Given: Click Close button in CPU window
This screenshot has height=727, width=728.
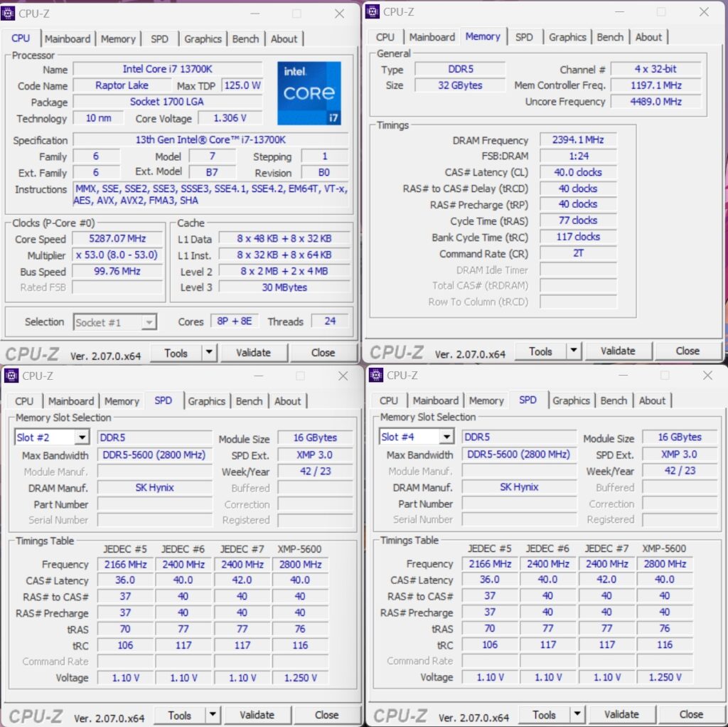Looking at the screenshot, I should point(323,353).
